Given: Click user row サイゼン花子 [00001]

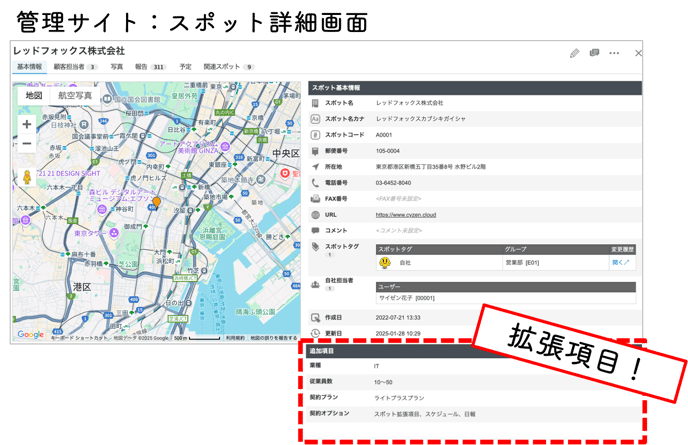Looking at the screenshot, I should 505,298.
